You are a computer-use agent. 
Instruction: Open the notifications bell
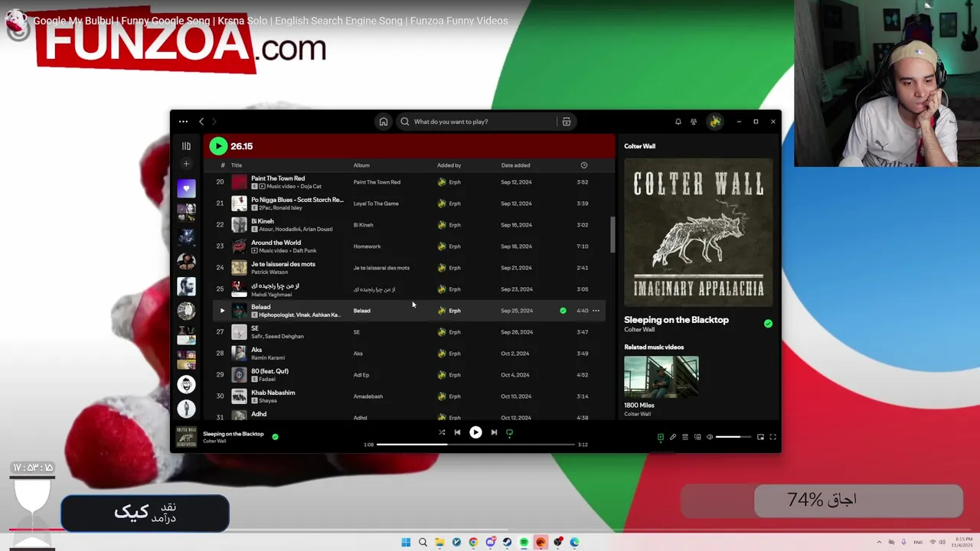[678, 122]
